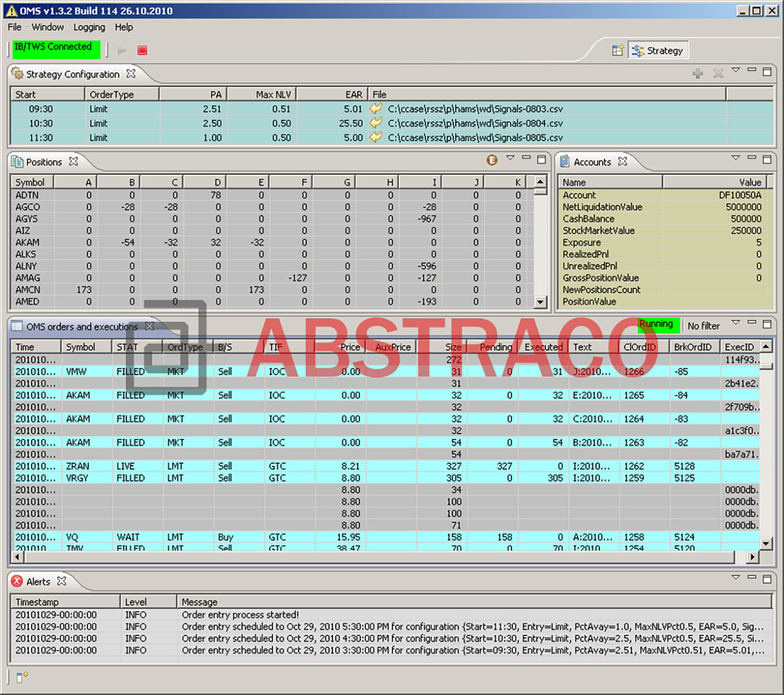The height and width of the screenshot is (695, 784).
Task: Click the orange E icon in Positions panel
Action: 492,160
